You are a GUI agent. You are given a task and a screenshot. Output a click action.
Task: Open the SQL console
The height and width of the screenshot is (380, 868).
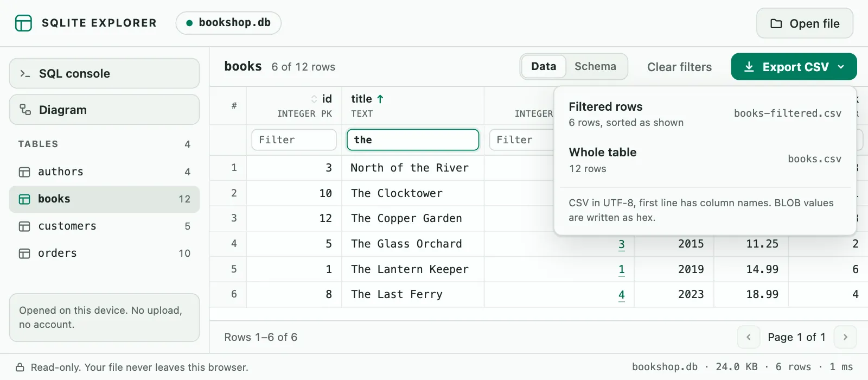pyautogui.click(x=104, y=73)
